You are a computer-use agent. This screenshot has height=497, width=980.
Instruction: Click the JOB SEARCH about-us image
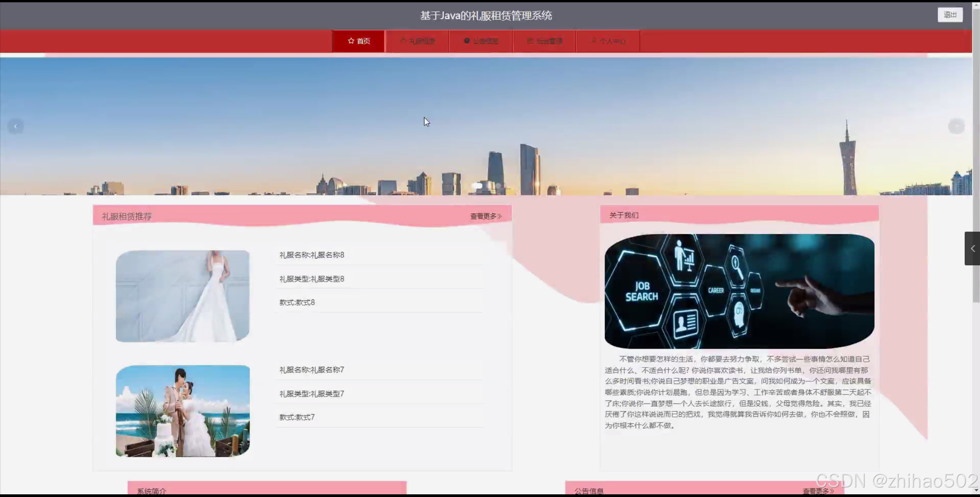tap(739, 291)
